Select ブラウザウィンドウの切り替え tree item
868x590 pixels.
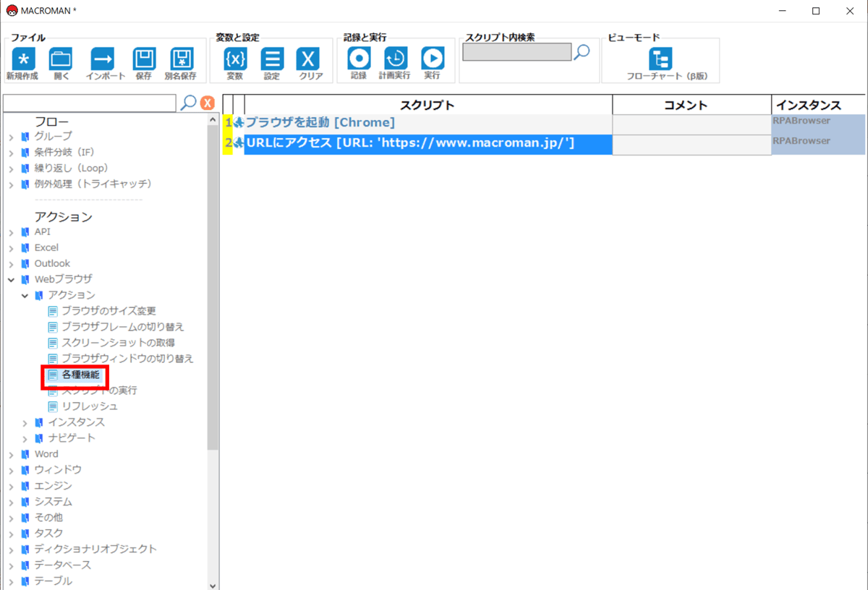[127, 359]
